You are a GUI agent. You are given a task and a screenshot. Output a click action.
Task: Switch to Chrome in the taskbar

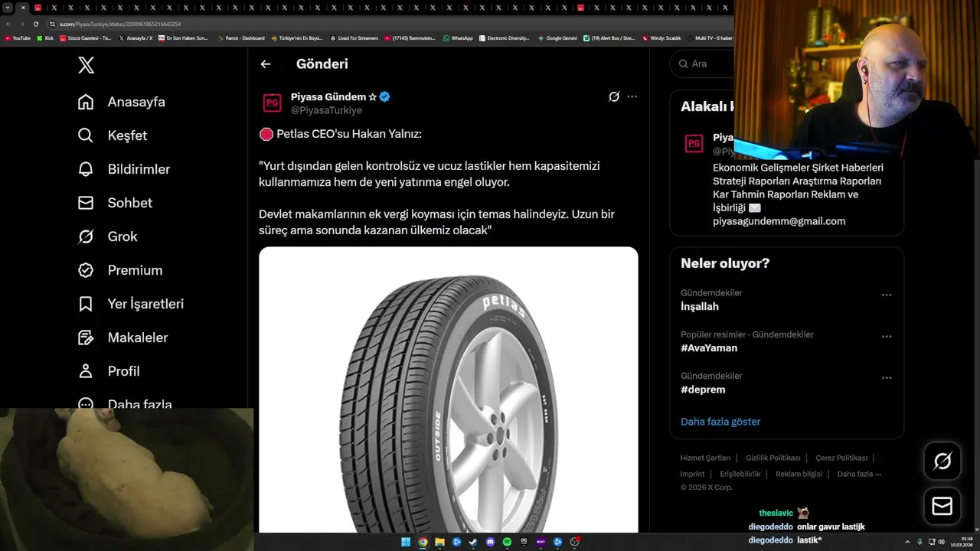423,542
